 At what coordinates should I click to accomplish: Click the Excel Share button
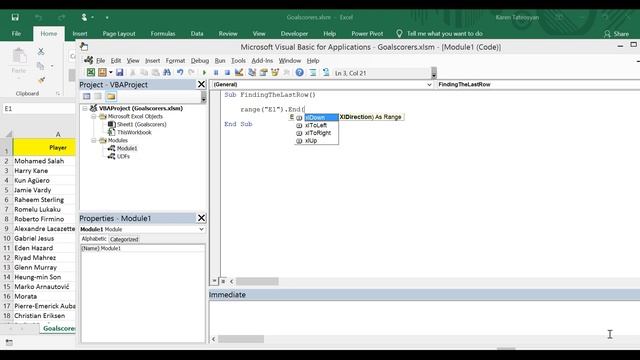(616, 34)
